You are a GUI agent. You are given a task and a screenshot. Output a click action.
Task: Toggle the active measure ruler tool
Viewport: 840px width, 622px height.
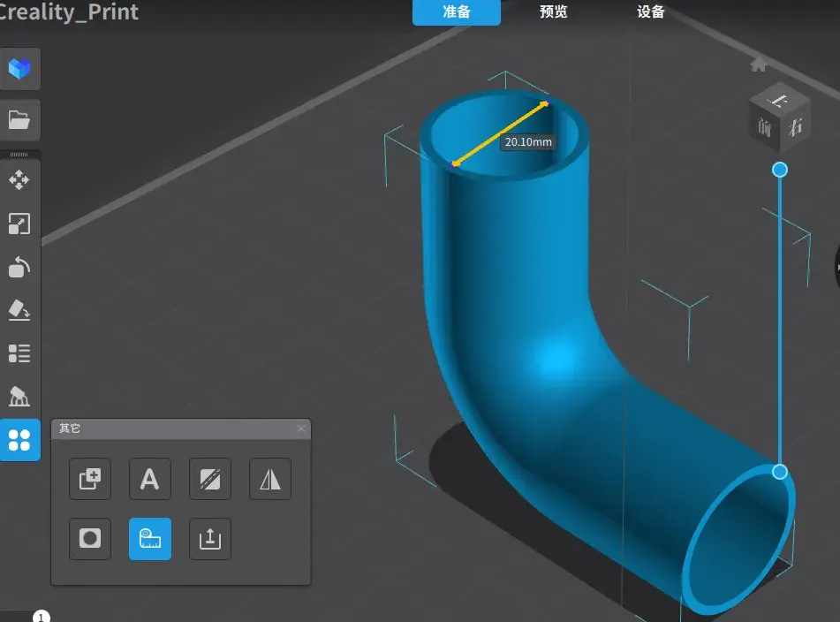tap(150, 539)
